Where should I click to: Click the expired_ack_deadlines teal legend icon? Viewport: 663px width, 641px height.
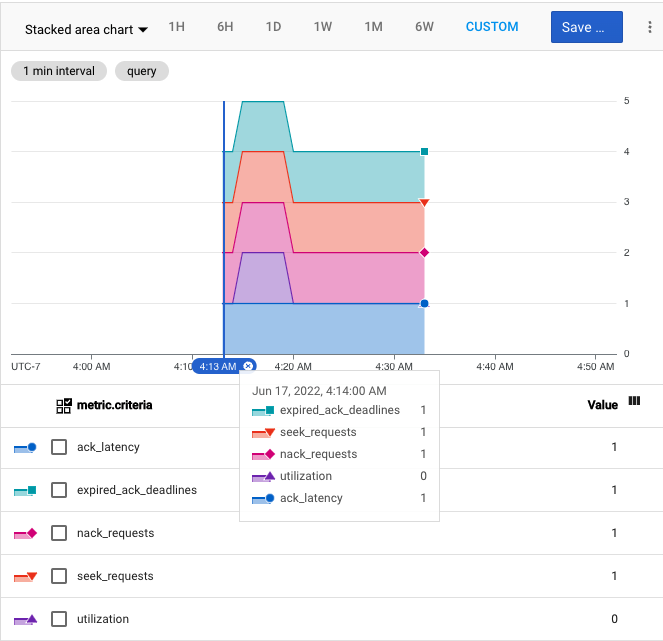pyautogui.click(x=26, y=490)
